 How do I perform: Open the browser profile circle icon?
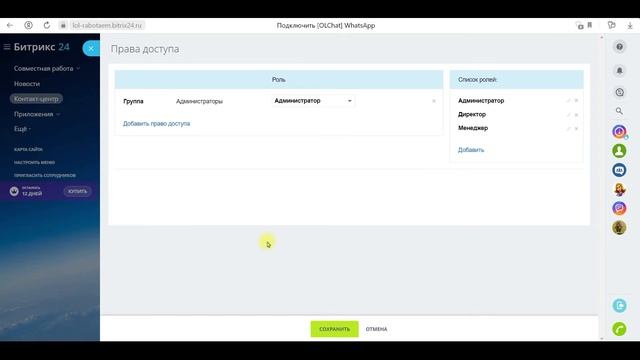pos(29,25)
